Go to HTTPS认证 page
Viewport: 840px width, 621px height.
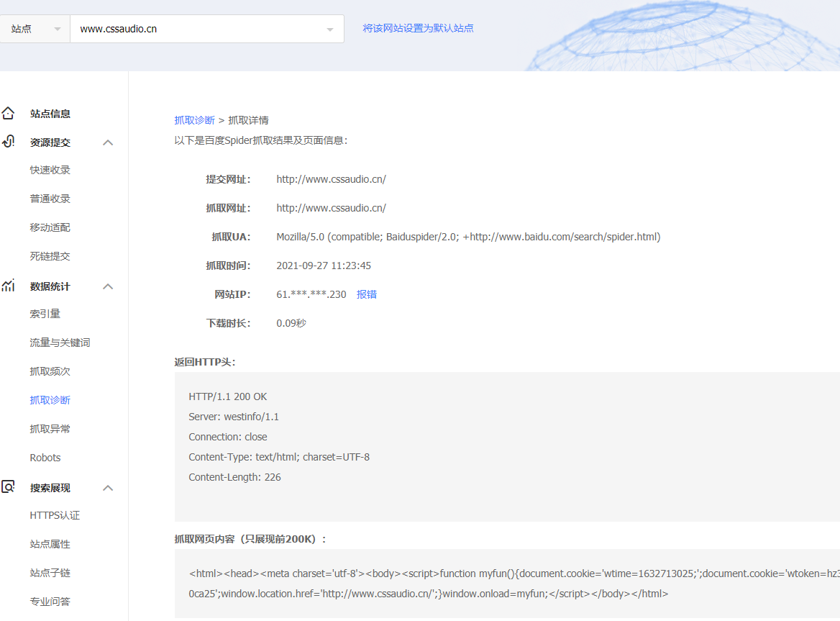point(55,515)
